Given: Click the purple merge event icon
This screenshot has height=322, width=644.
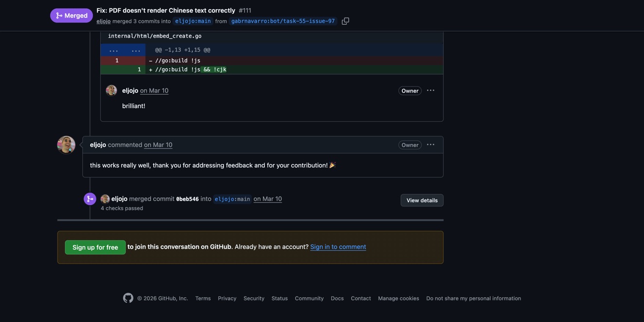Looking at the screenshot, I should tap(90, 199).
